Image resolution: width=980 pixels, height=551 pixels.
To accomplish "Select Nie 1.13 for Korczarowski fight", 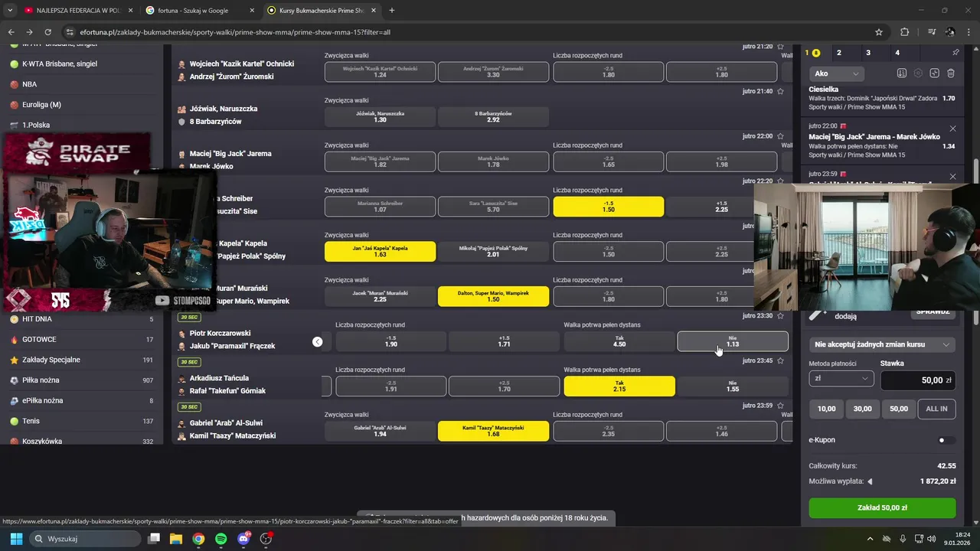I will [x=733, y=341].
